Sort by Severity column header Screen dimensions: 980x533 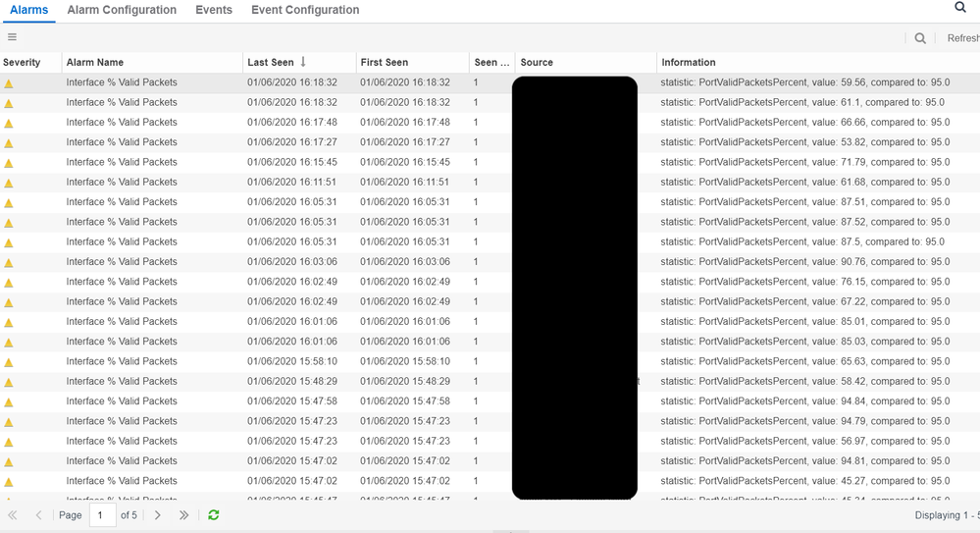[22, 62]
